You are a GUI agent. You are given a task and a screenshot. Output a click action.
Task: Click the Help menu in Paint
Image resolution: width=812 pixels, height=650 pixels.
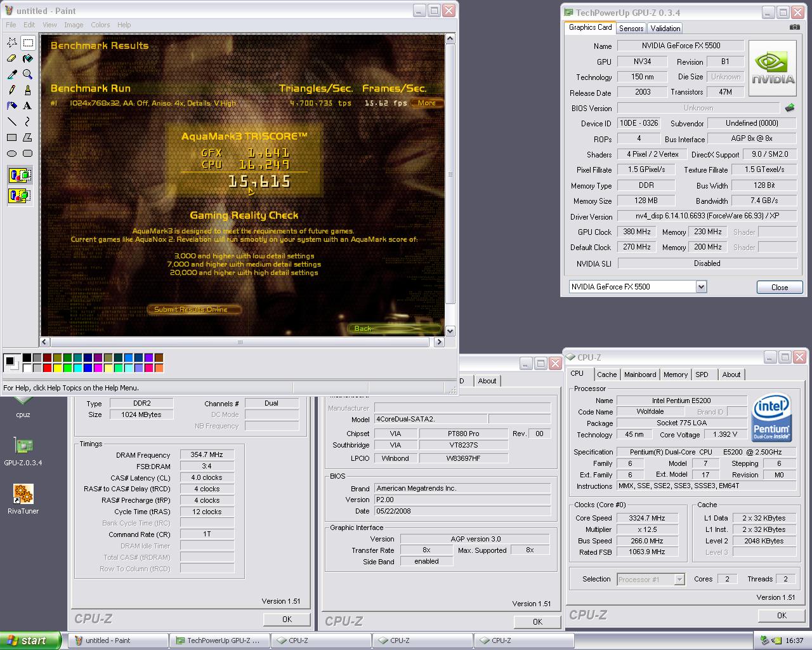coord(124,25)
